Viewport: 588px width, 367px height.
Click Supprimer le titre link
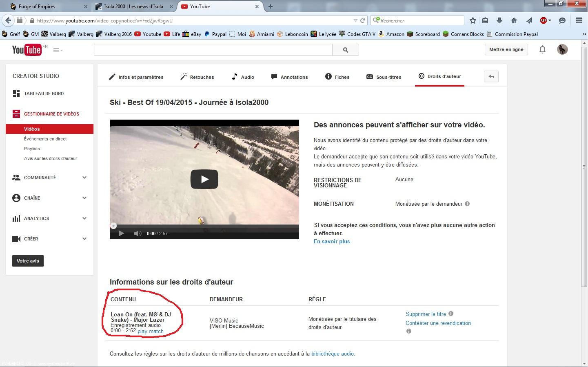pos(426,314)
